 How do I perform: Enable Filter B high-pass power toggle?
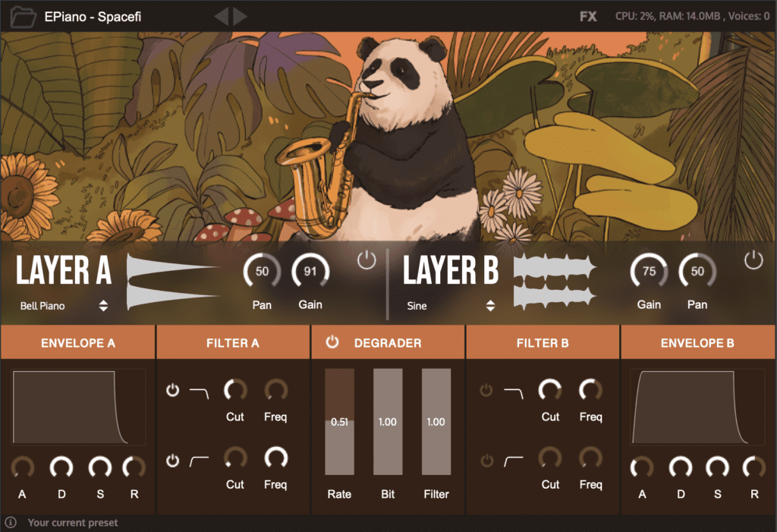(x=486, y=461)
